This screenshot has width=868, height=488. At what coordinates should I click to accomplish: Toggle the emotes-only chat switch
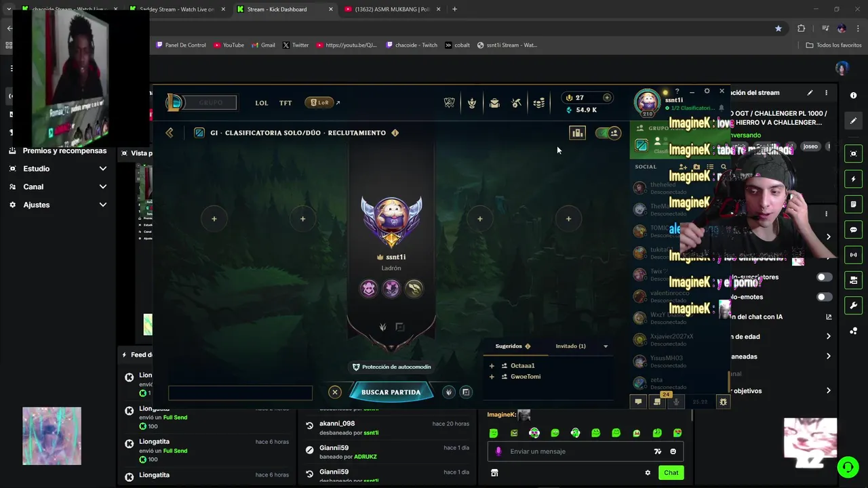(824, 297)
